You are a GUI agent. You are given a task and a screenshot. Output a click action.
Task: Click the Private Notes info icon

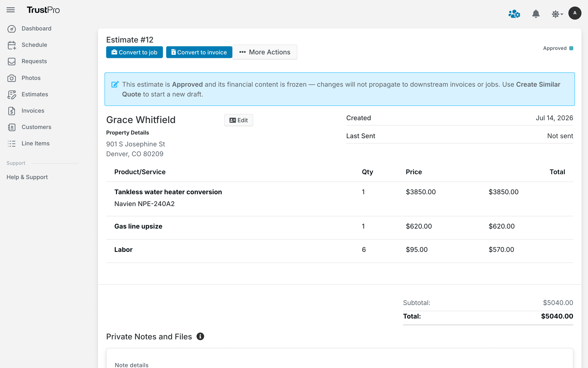point(200,336)
